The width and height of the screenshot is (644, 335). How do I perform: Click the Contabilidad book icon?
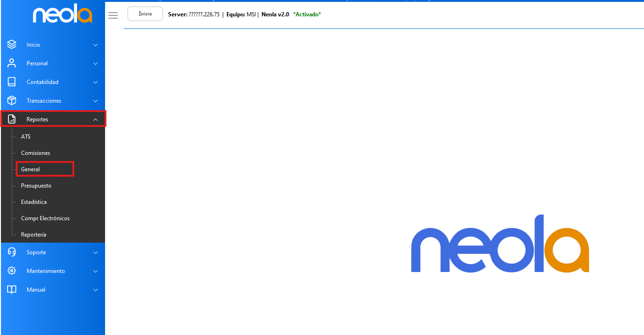12,82
